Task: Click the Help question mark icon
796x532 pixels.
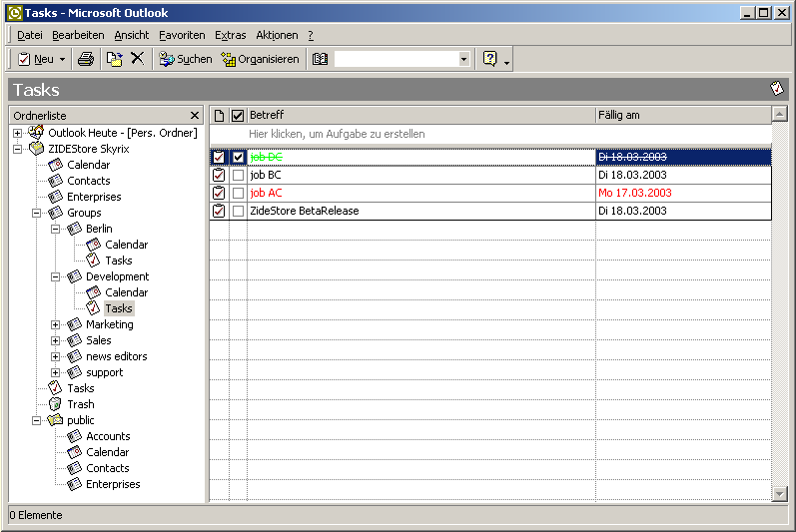Action: pos(490,59)
